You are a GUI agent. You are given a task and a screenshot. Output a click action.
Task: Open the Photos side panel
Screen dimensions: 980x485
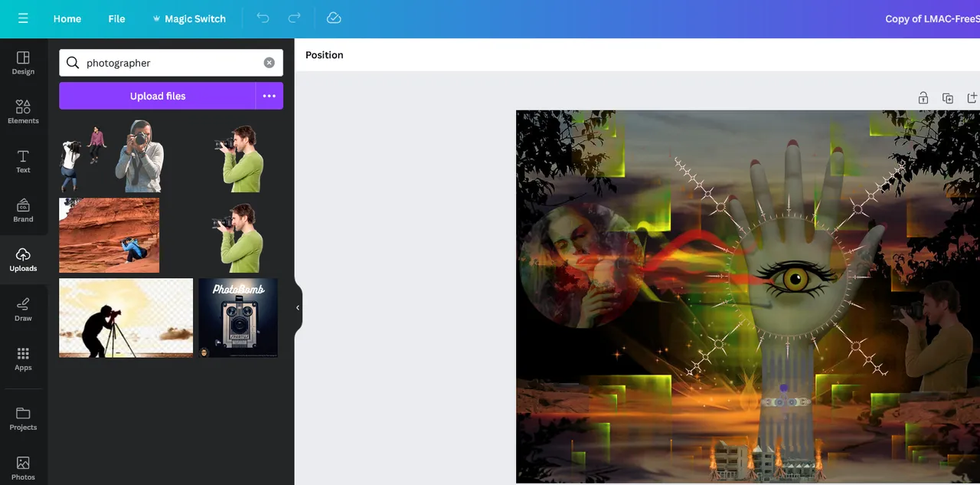(x=23, y=467)
